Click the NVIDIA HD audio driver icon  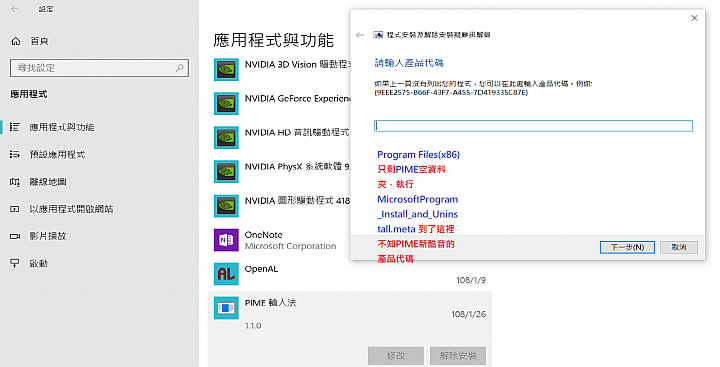pyautogui.click(x=226, y=137)
